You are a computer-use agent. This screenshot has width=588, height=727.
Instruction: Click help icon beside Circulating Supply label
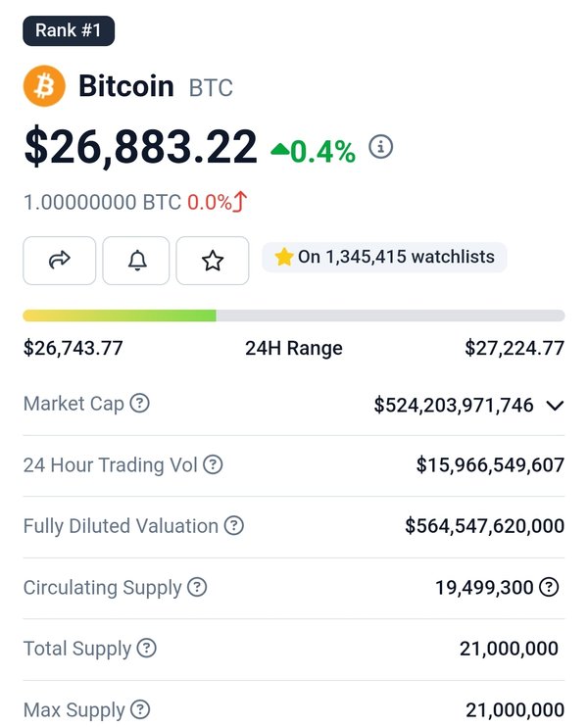pos(197,587)
